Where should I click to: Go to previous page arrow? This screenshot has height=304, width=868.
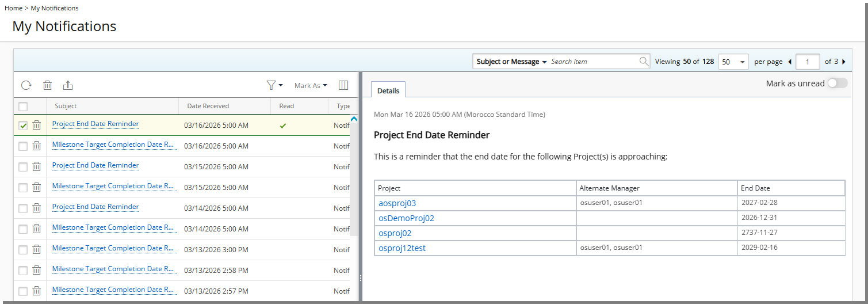point(789,62)
